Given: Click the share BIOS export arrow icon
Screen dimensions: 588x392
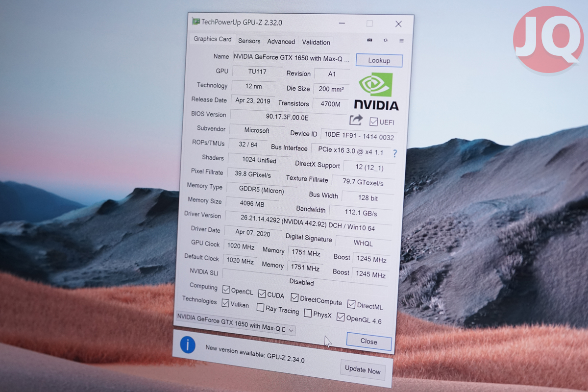Looking at the screenshot, I should 356,120.
